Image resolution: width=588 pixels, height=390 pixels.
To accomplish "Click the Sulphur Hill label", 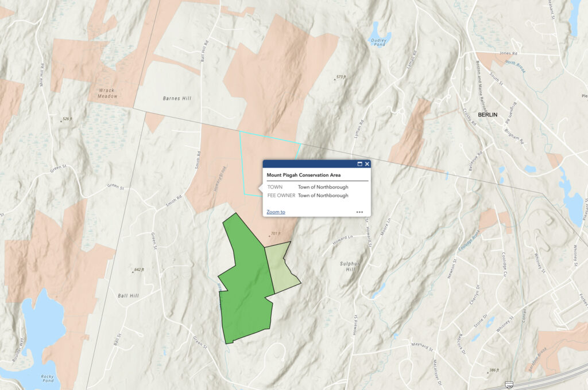I will (349, 267).
